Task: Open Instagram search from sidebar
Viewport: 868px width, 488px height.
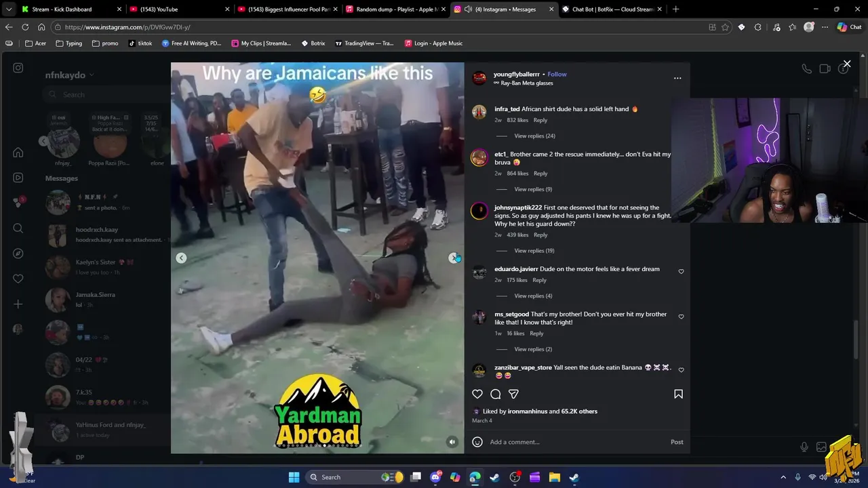Action: tap(18, 228)
